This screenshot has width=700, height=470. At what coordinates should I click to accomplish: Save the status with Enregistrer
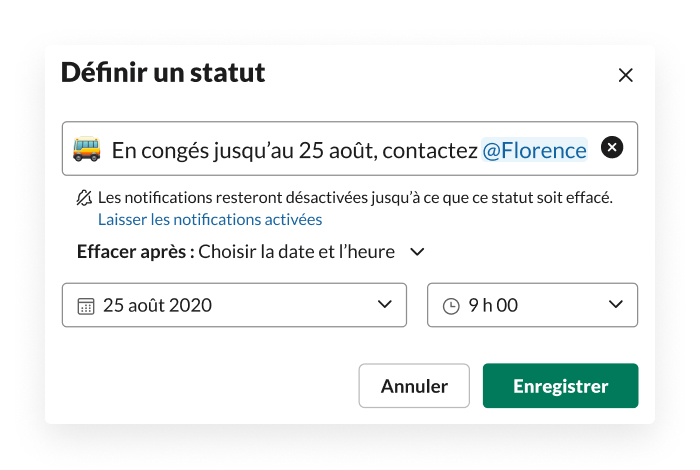(x=560, y=386)
